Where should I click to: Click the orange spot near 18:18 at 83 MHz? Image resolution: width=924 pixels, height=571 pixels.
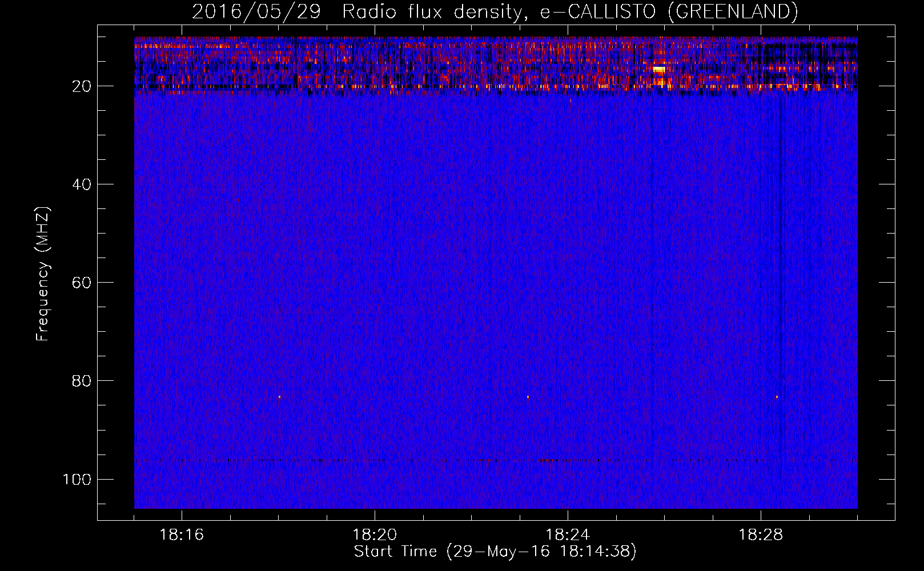click(x=279, y=397)
